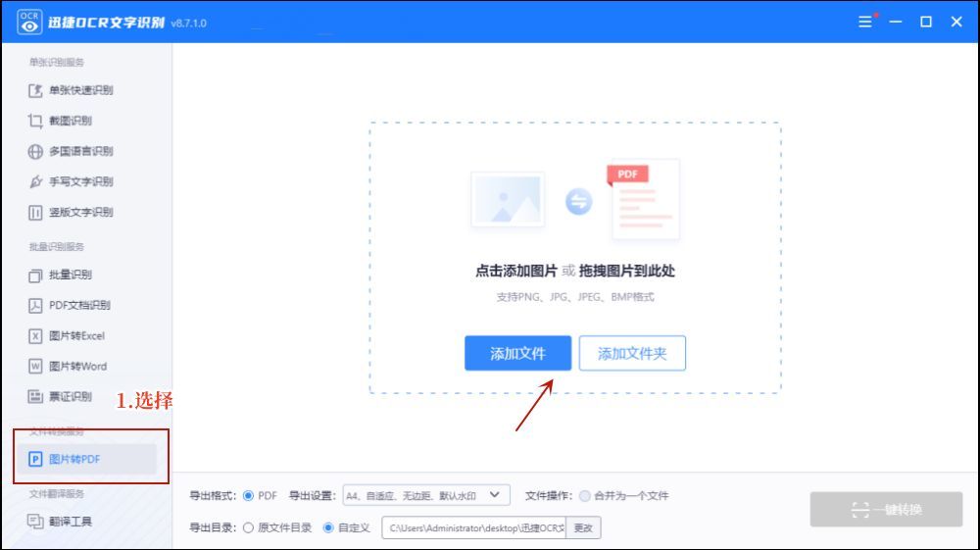Select the PDF export format radio
Image resolution: width=980 pixels, height=550 pixels.
tap(248, 496)
